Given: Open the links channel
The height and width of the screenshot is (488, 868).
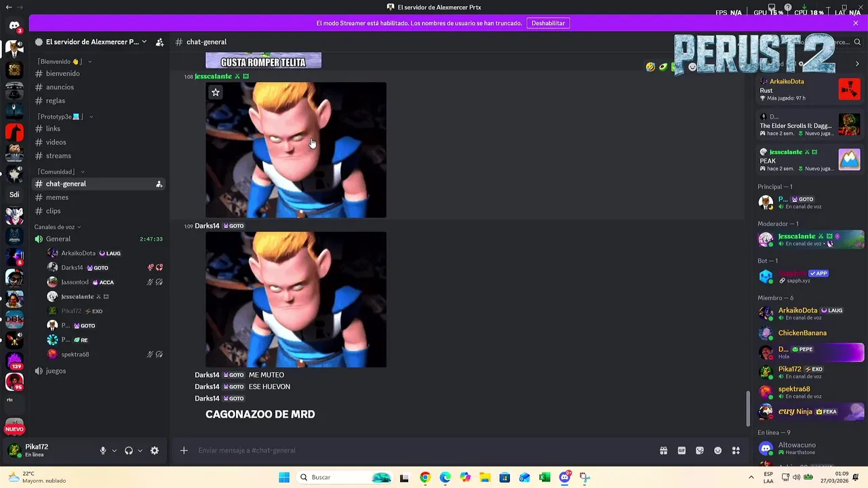Looking at the screenshot, I should point(100,129).
